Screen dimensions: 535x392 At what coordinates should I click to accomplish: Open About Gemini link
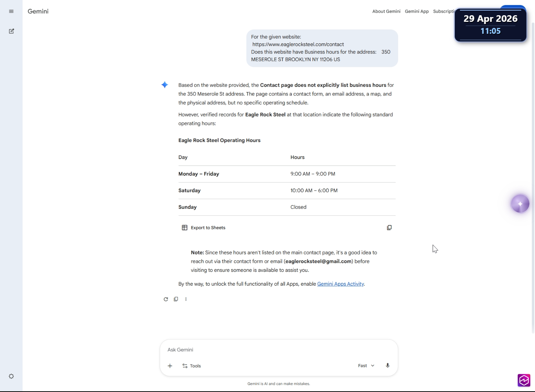pyautogui.click(x=386, y=11)
